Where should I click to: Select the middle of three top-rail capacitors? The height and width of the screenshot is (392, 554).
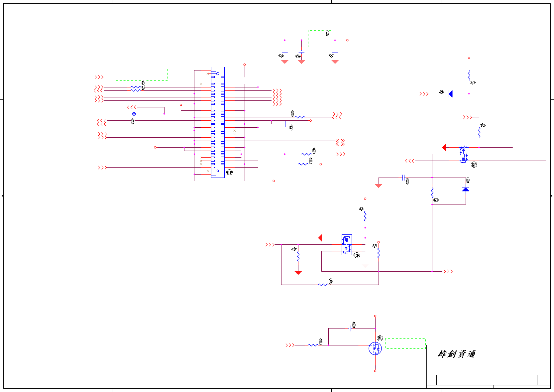coord(301,52)
